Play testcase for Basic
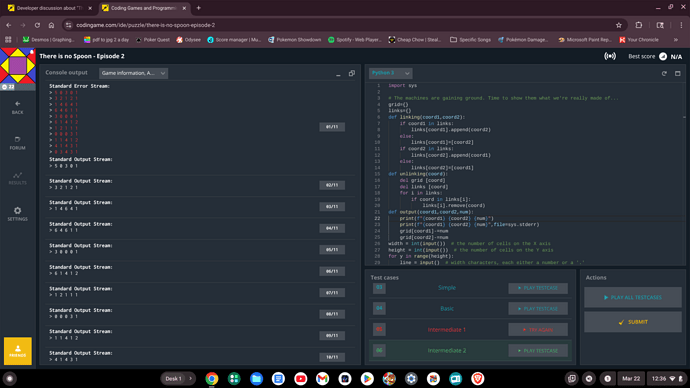 pos(538,309)
